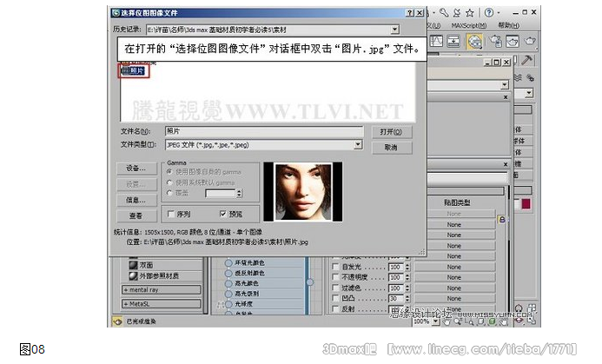Select the 覆盖 gamma radio button
This screenshot has height=364, width=602.
point(169,193)
